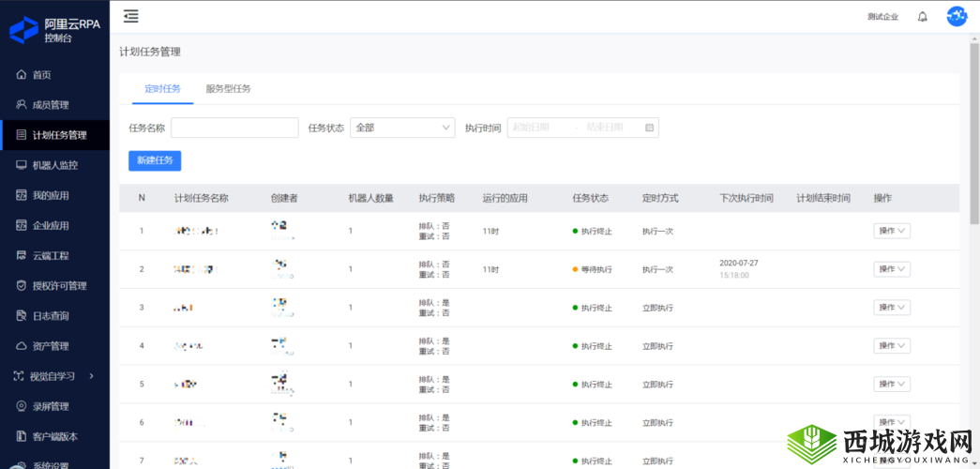Click the 机器人监控 monitor icon
The width and height of the screenshot is (980, 469).
coord(23,165)
